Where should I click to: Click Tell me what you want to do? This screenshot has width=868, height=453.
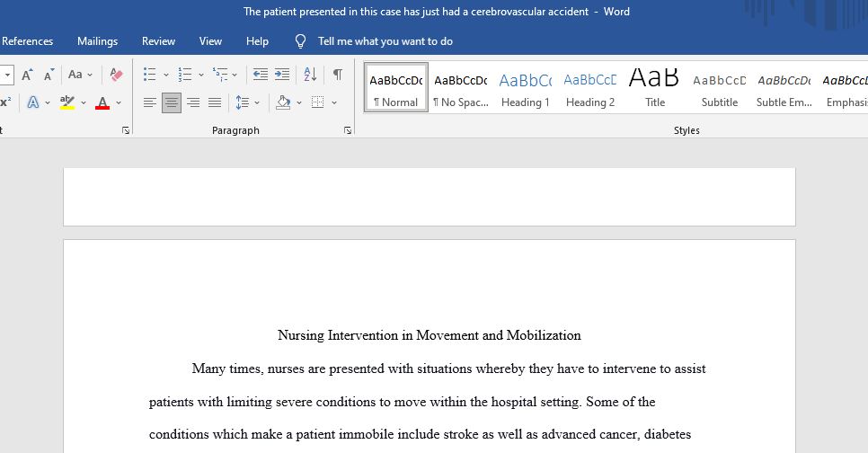pyautogui.click(x=385, y=41)
